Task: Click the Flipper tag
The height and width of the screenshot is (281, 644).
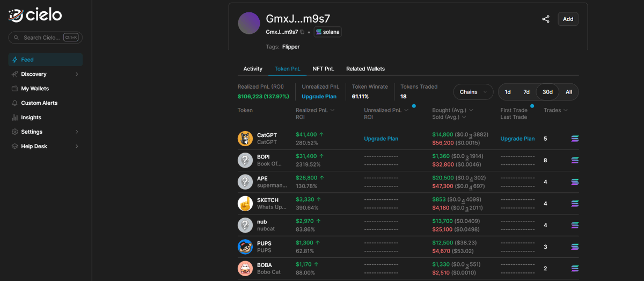Action: coord(291,47)
